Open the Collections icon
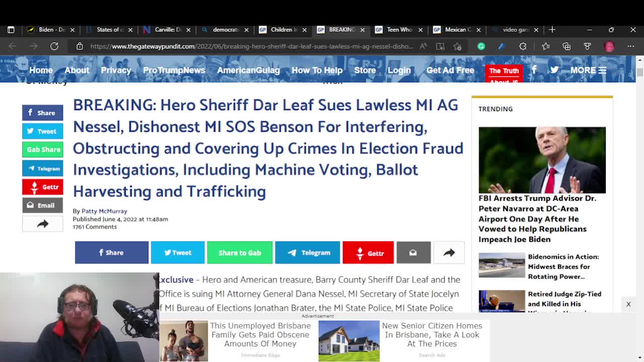644x362 pixels. pyautogui.click(x=567, y=46)
